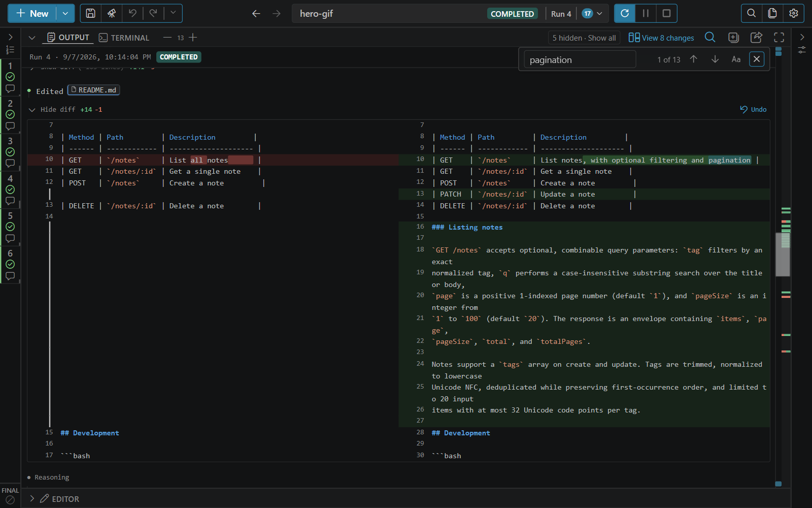Open the comment bubble under step 1
The height and width of the screenshot is (508, 812).
pos(10,89)
